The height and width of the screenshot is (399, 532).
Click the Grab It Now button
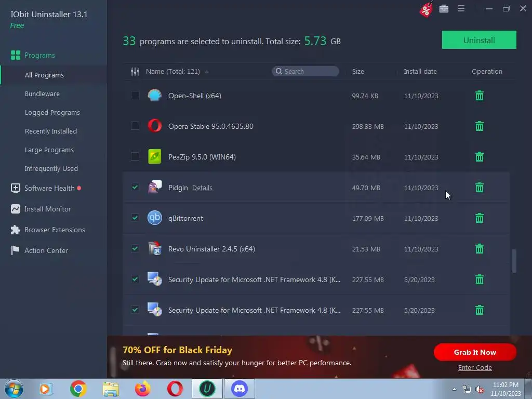tap(475, 352)
